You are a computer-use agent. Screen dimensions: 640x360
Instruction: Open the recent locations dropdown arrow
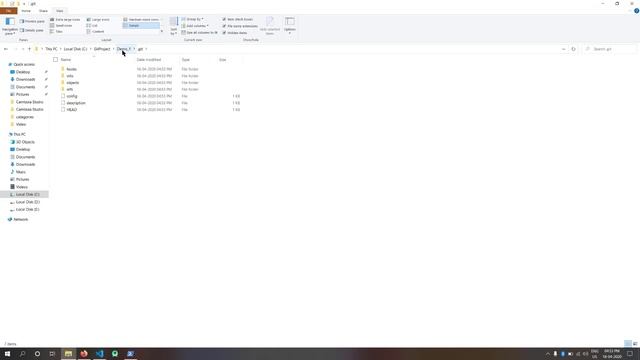coord(23,49)
